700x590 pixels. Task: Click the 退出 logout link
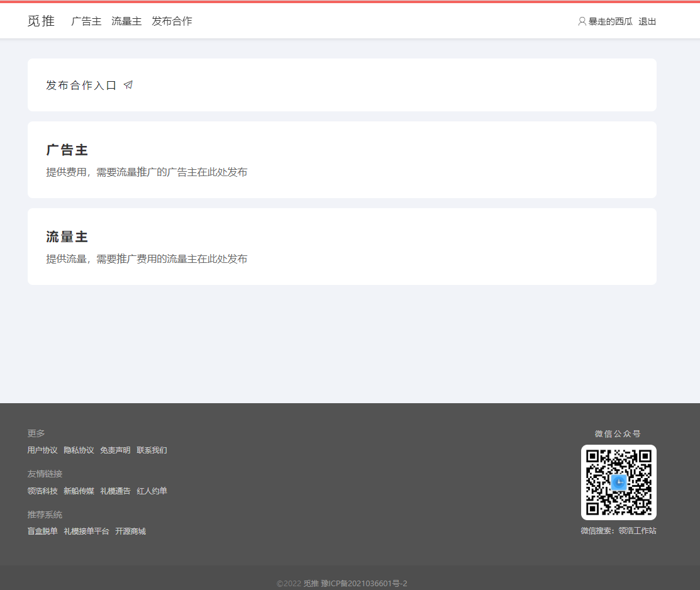647,21
